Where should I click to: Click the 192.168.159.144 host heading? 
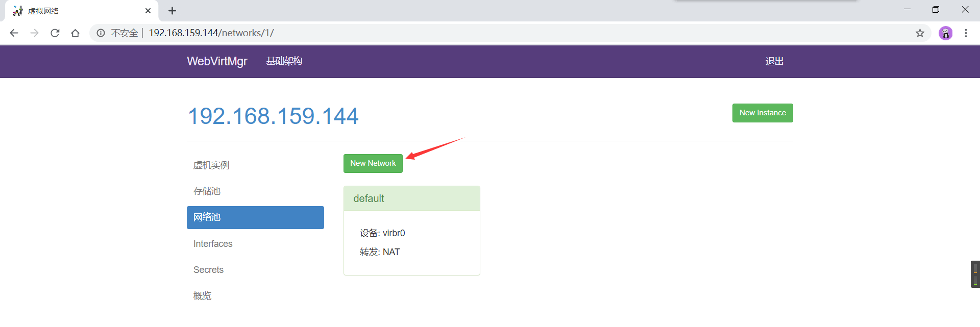point(274,116)
